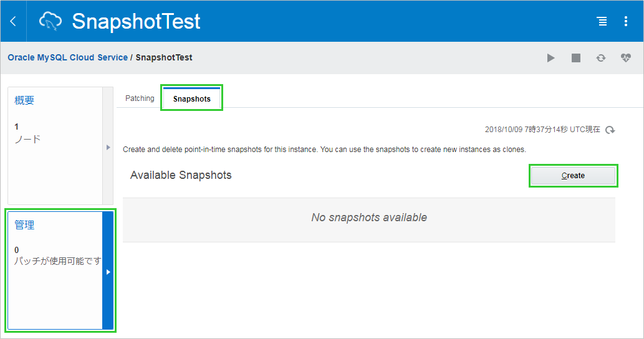Click the MySQL cloud logo icon
This screenshot has width=644, height=339.
click(x=50, y=21)
